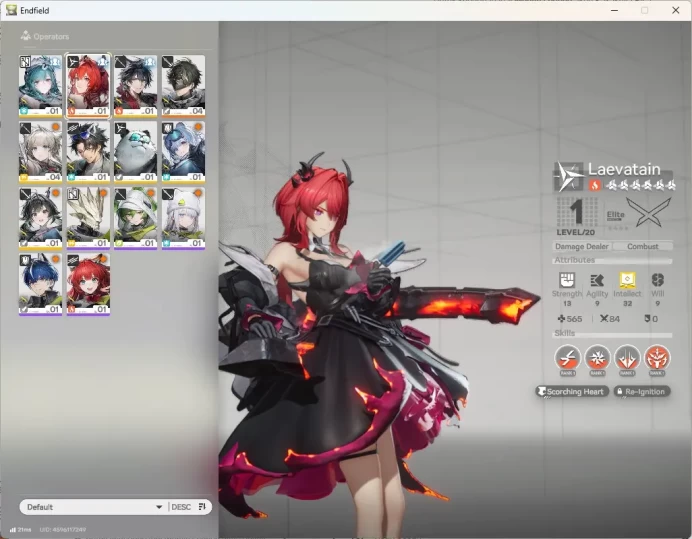Screen dimensions: 692x539
Task: Click the Endfield app icon in title bar
Action: coord(11,10)
